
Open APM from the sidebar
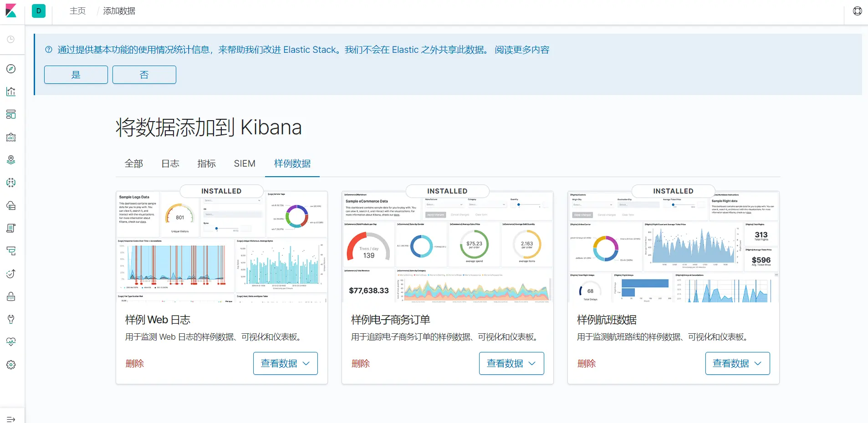click(x=11, y=251)
